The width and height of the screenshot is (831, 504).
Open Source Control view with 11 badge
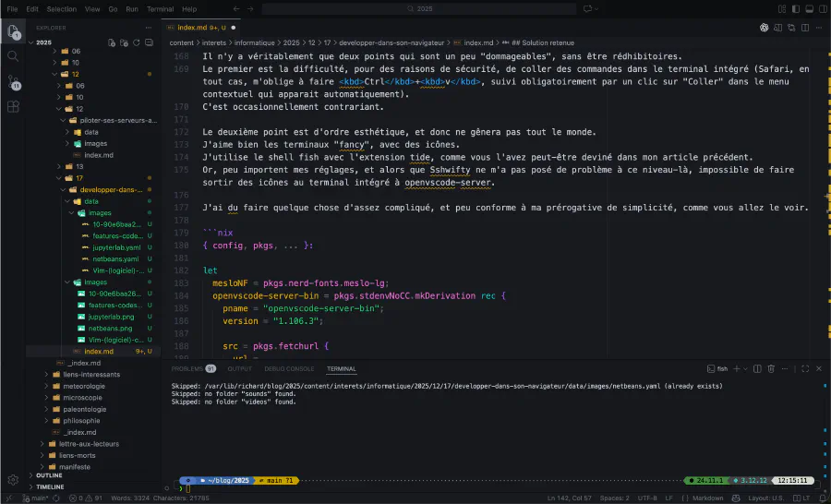pyautogui.click(x=13, y=82)
